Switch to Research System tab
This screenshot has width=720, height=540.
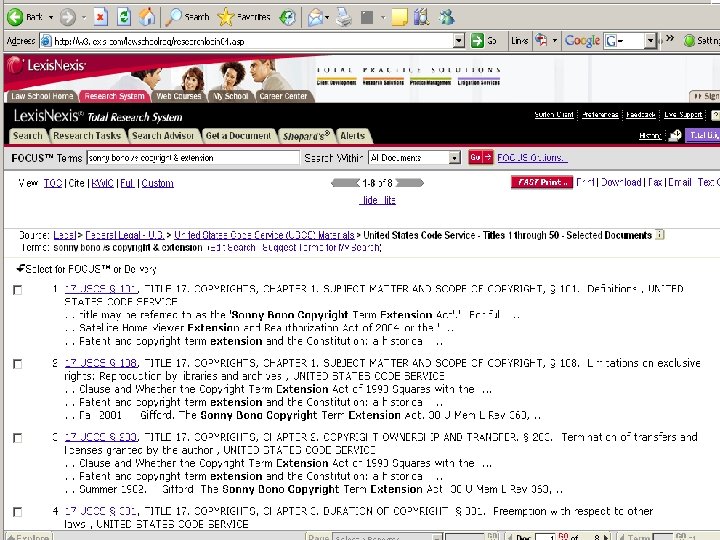(114, 96)
